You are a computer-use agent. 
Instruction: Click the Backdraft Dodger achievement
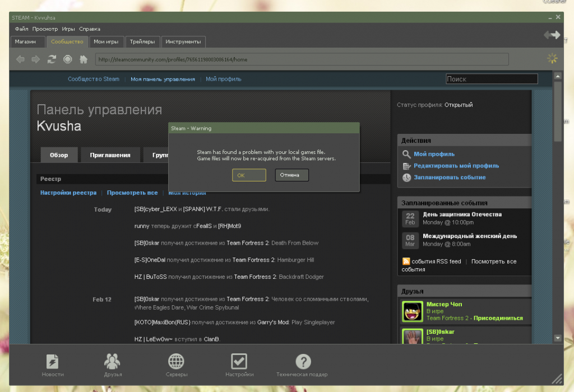301,277
